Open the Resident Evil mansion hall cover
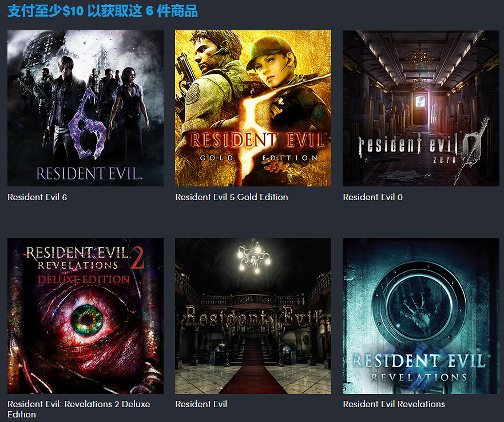504x422 pixels. point(253,316)
